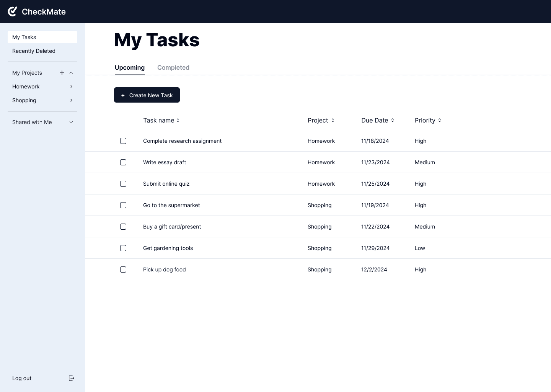Click Medium priority for Write essay draft
This screenshot has width=551, height=392.
point(425,162)
